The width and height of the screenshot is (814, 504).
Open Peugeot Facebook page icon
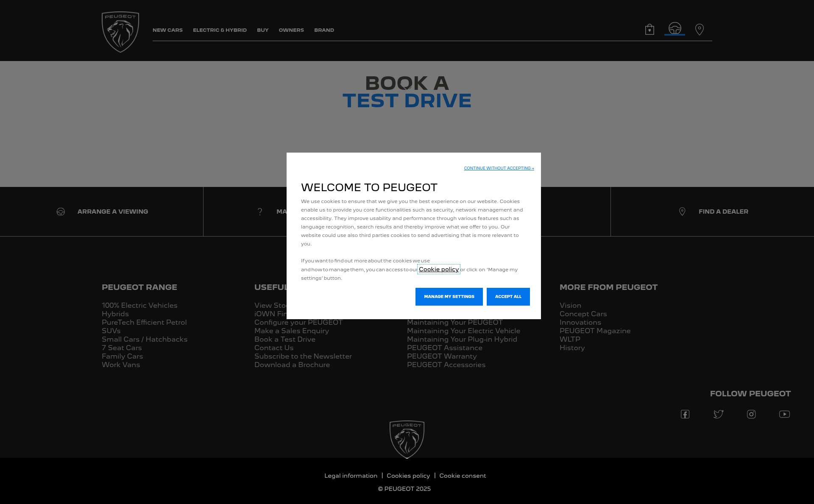685,414
